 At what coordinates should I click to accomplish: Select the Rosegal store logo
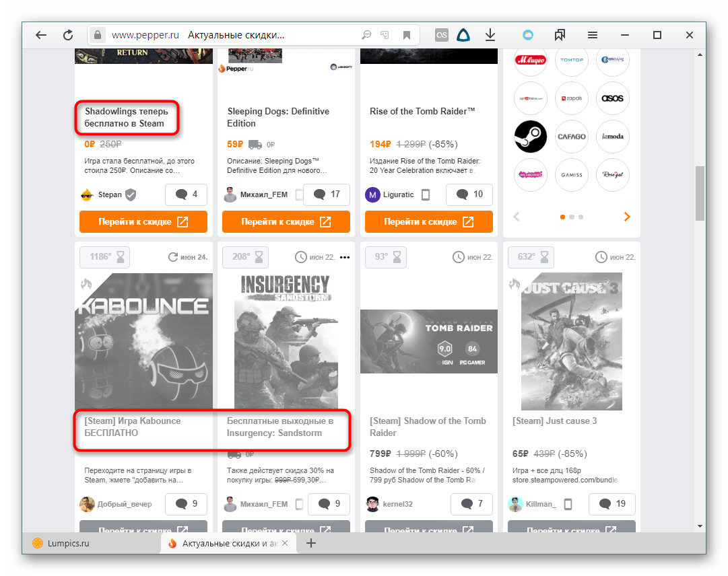tap(612, 175)
